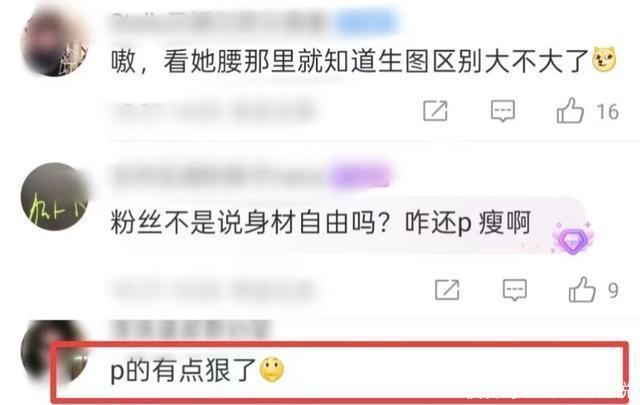Share the first comment about 生图区别
This screenshot has height=405, width=640.
click(435, 111)
